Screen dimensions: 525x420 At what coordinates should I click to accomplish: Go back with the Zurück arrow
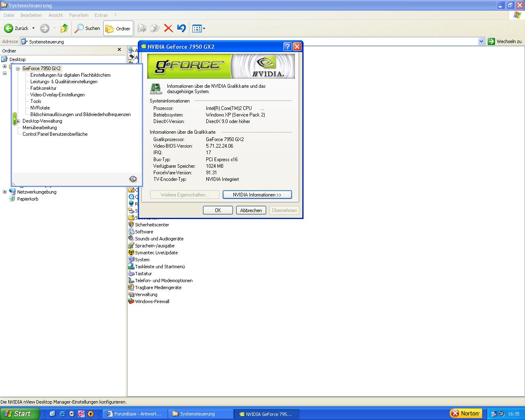16,28
